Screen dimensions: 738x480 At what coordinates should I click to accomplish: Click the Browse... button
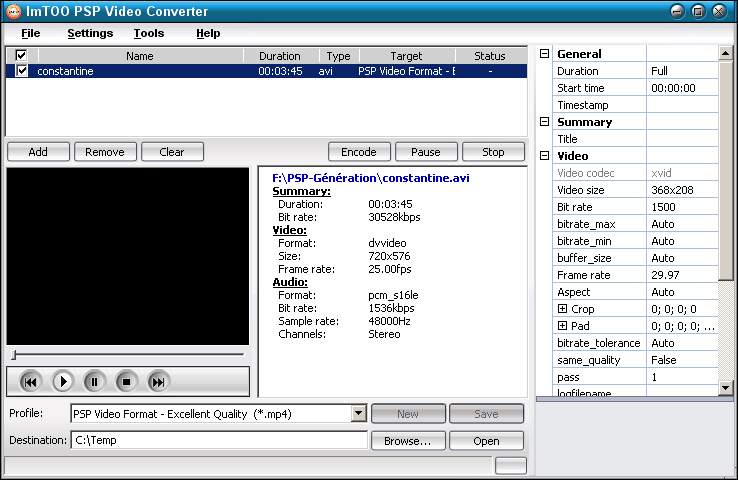408,441
